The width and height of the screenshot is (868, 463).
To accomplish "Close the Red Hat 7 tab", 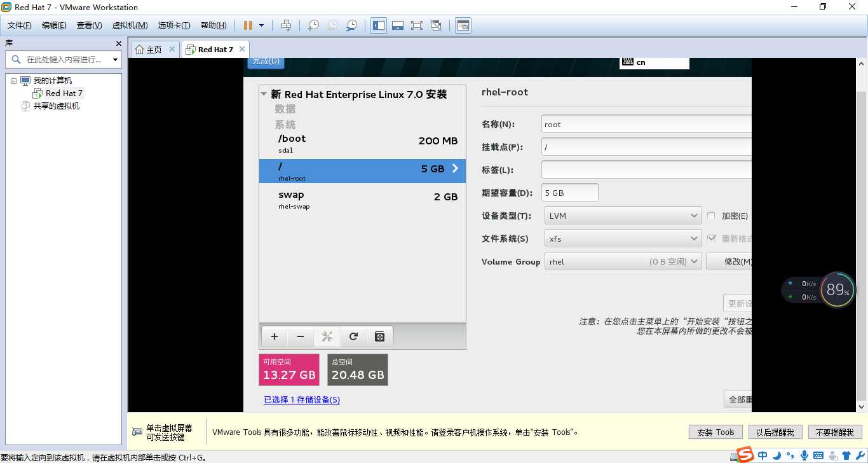I will 242,49.
